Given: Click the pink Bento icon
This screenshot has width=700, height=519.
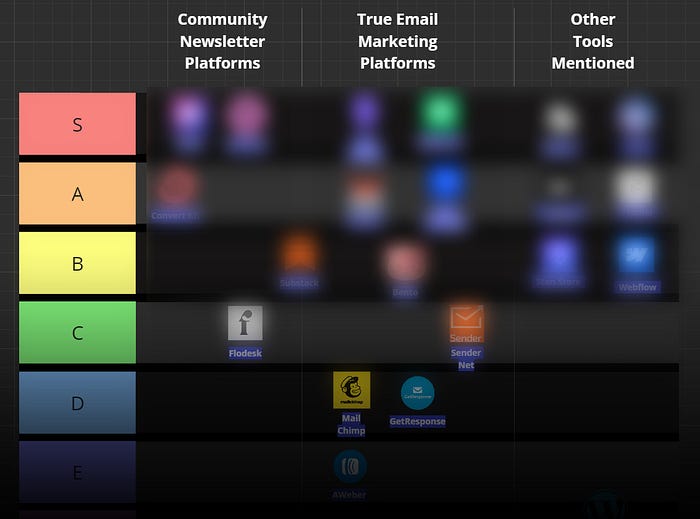Looking at the screenshot, I should tap(405, 262).
